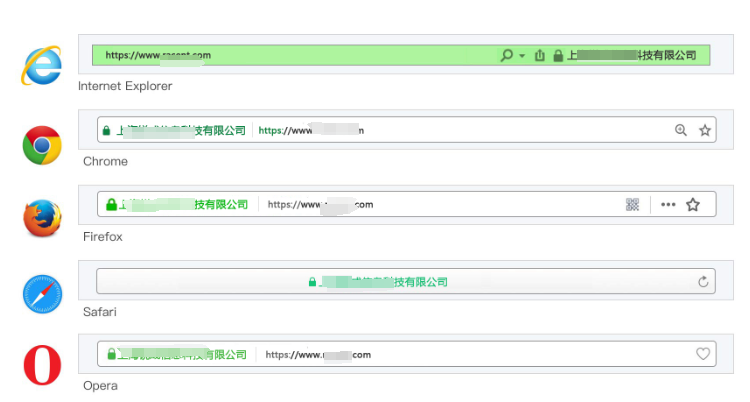Click the "Safari" caption text

tap(99, 312)
